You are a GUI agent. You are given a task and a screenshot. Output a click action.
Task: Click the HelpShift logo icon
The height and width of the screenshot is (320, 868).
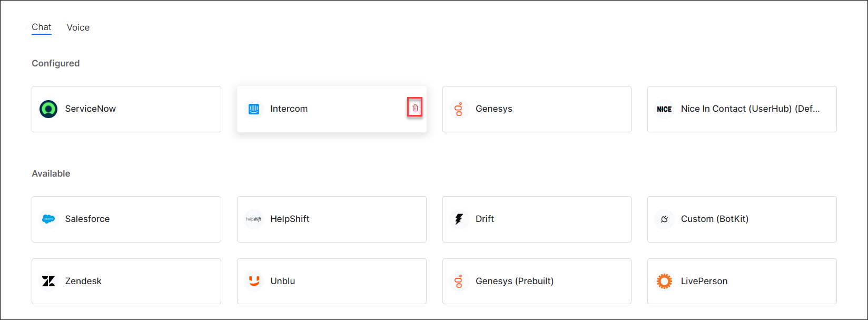coord(254,219)
